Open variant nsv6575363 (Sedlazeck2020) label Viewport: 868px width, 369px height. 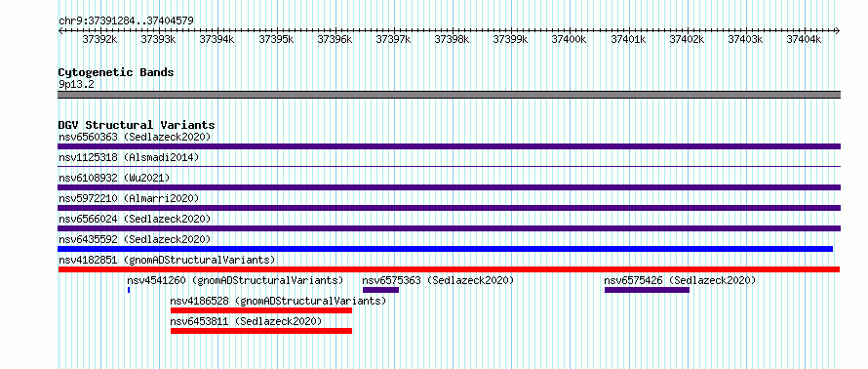(439, 280)
